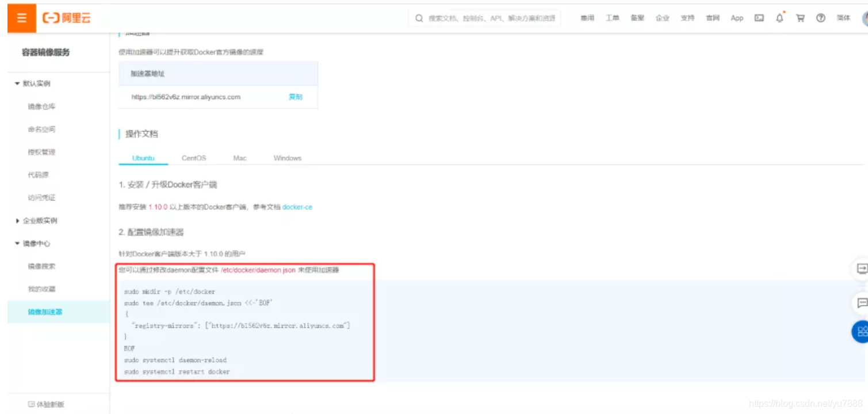The width and height of the screenshot is (868, 414).
Task: Collapse the 镜像中心 sidebar group
Action: (x=33, y=244)
